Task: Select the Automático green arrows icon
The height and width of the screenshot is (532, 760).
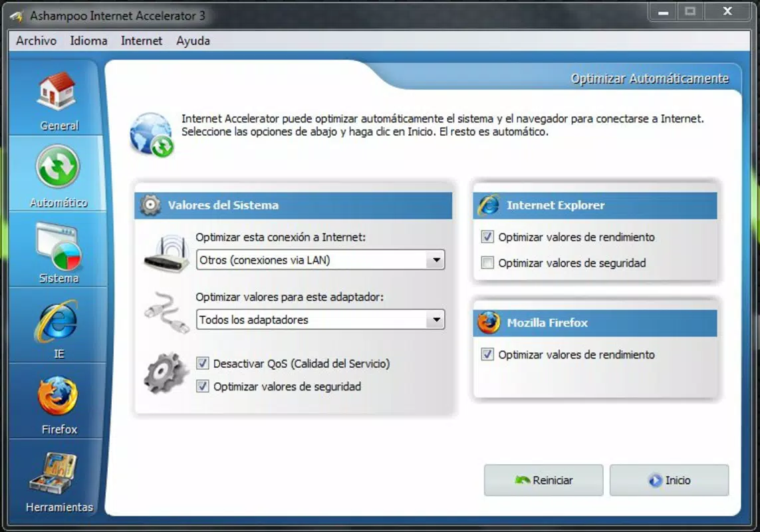Action: [58, 167]
